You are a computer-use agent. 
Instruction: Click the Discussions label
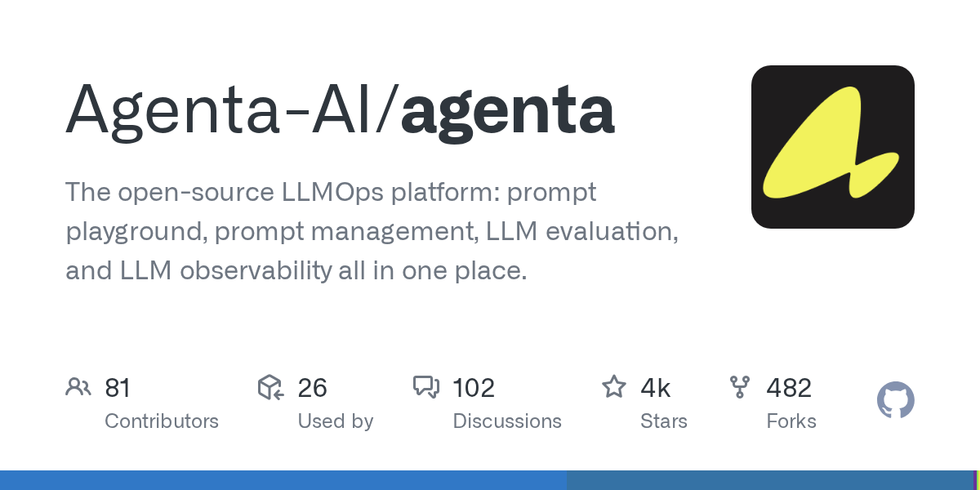507,421
